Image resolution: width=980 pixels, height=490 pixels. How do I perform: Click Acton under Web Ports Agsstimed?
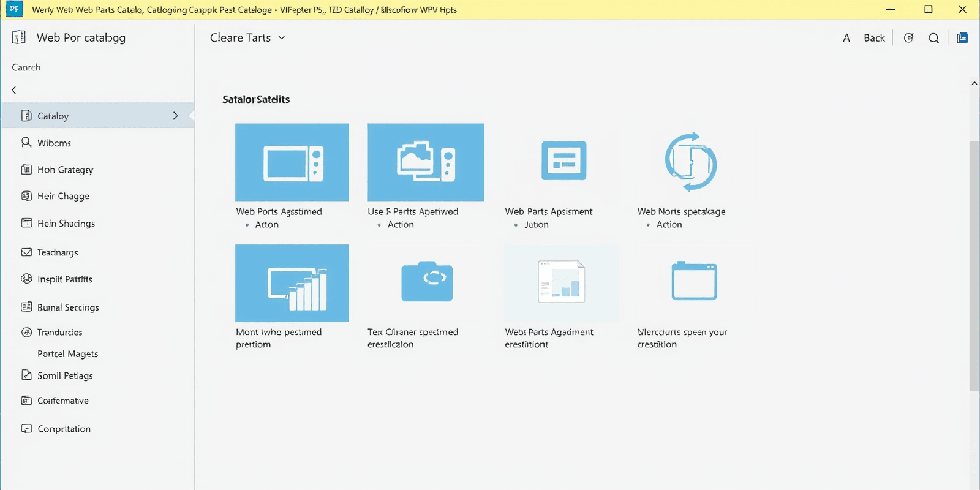click(x=266, y=225)
